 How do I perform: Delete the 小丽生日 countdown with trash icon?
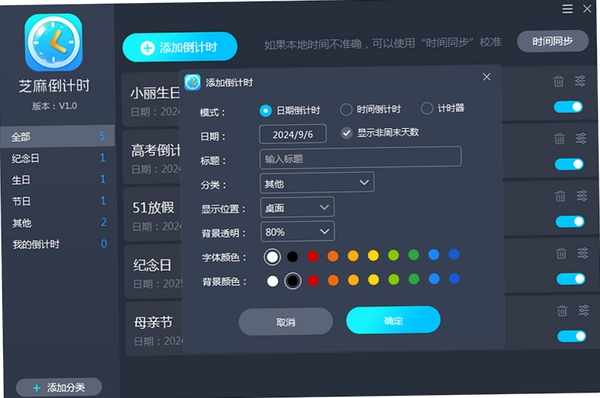point(558,82)
